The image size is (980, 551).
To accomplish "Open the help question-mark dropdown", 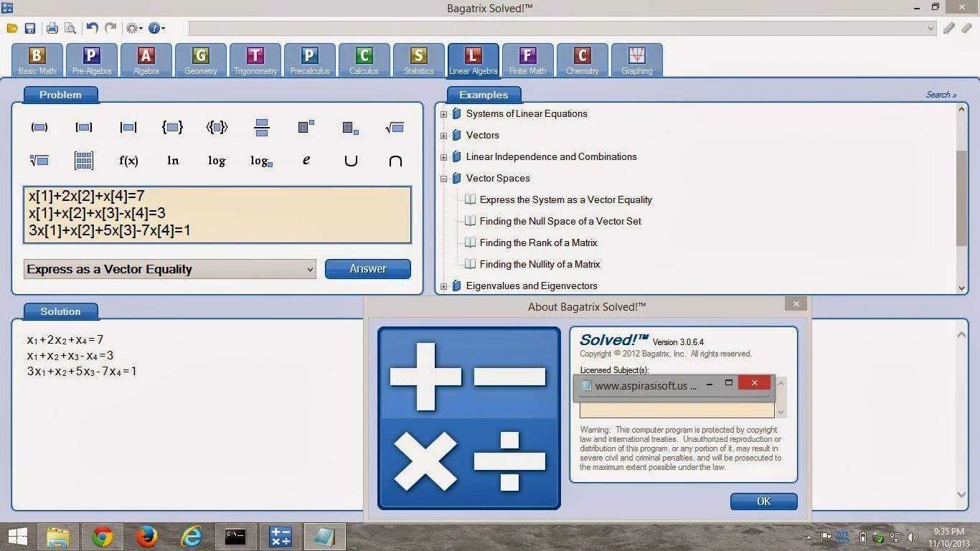I will (156, 29).
